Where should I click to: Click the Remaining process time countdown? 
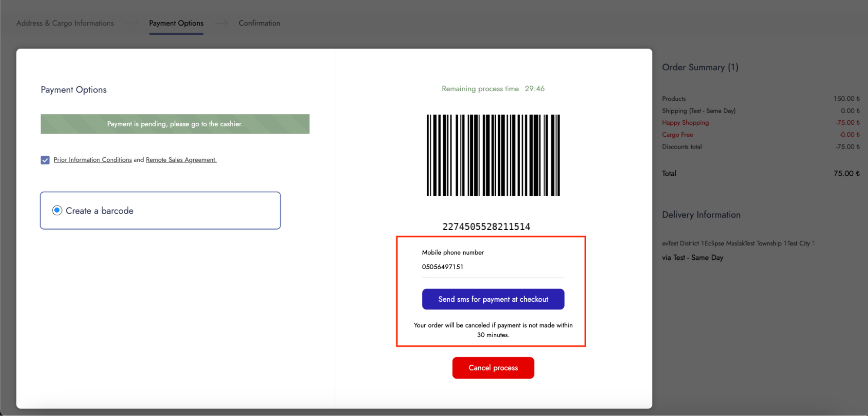(x=493, y=89)
